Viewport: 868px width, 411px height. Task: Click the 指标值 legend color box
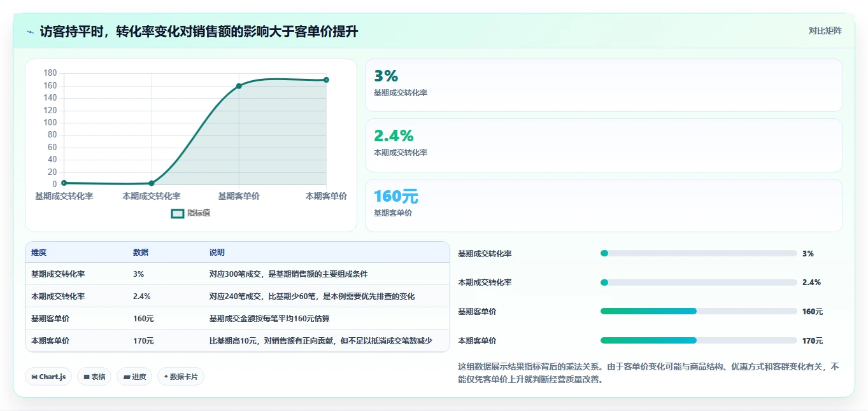coord(178,213)
